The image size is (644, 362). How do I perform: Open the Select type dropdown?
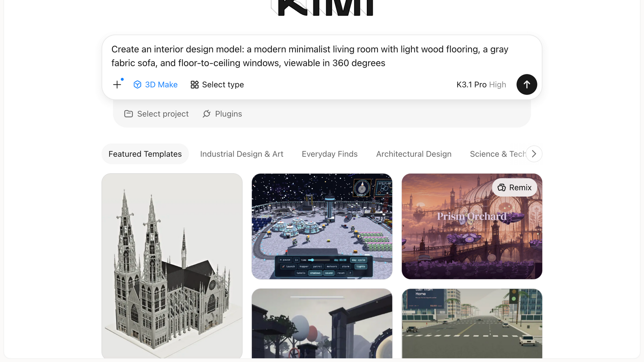pyautogui.click(x=217, y=85)
